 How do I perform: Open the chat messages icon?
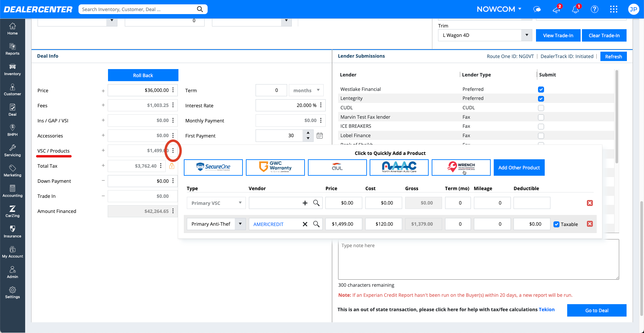point(537,9)
